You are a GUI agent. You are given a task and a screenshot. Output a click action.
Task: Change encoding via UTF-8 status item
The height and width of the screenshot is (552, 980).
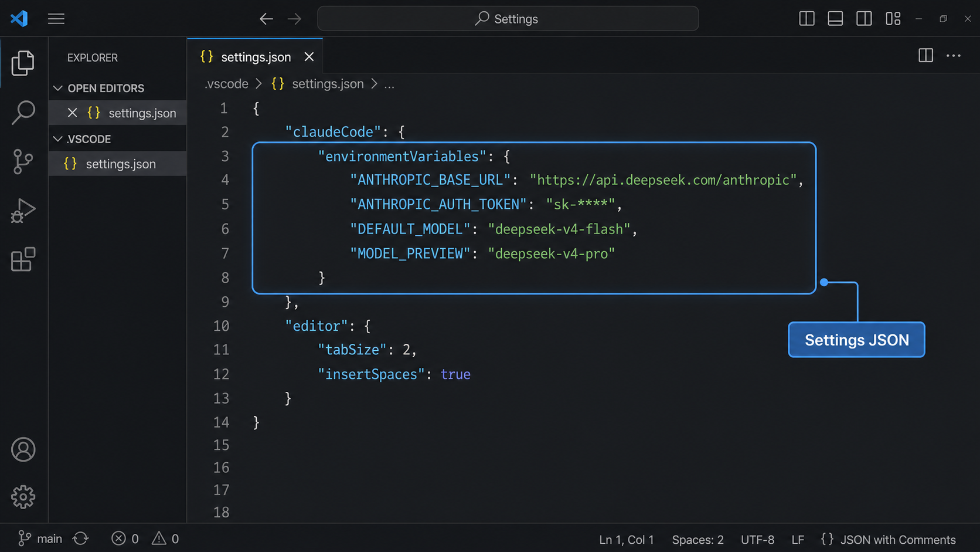757,540
